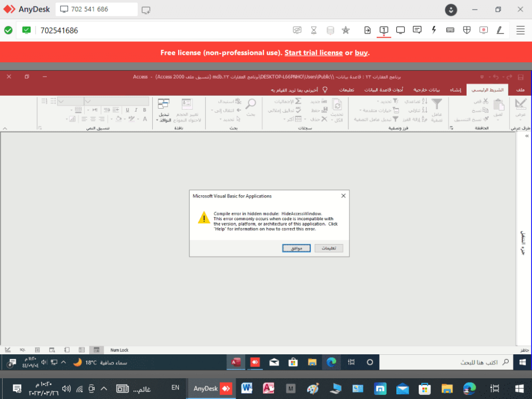This screenshot has width=532, height=399.
Task: Open the AnyDesk chat icon
Action: click(417, 30)
